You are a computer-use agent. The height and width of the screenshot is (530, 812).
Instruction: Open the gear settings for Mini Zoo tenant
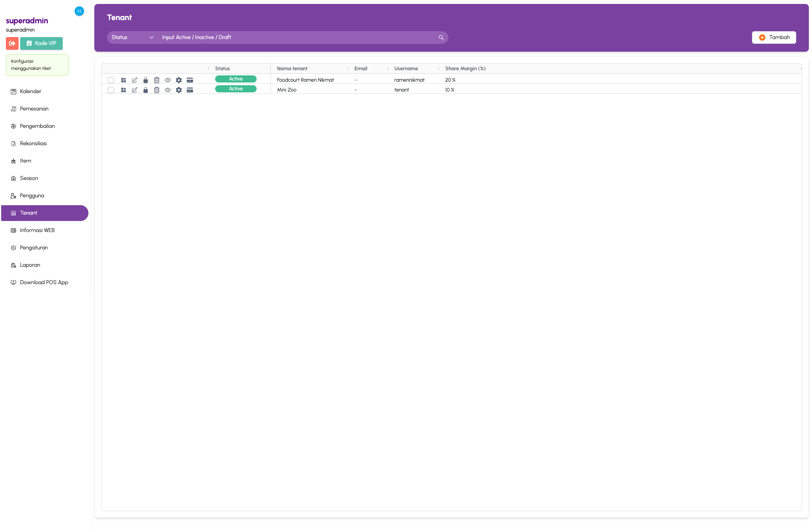(179, 90)
